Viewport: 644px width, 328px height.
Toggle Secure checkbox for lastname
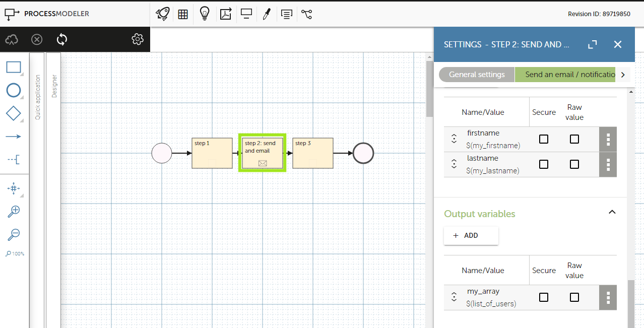544,164
